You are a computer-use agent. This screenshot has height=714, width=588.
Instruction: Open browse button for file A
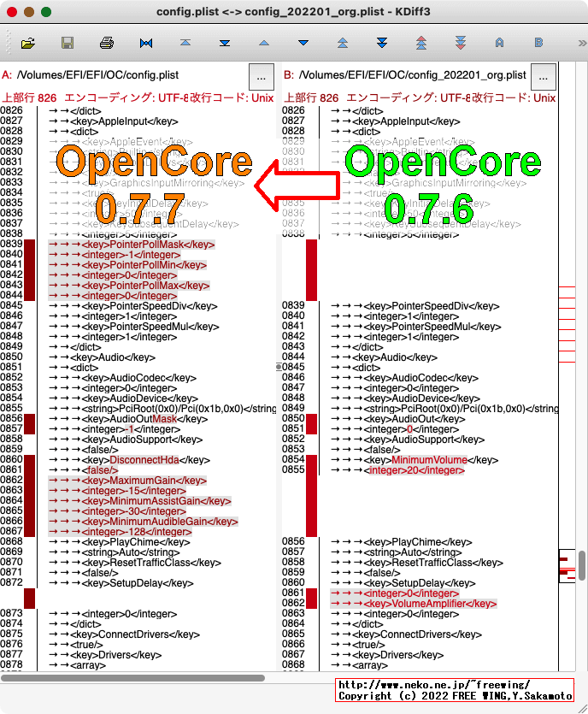coord(262,76)
